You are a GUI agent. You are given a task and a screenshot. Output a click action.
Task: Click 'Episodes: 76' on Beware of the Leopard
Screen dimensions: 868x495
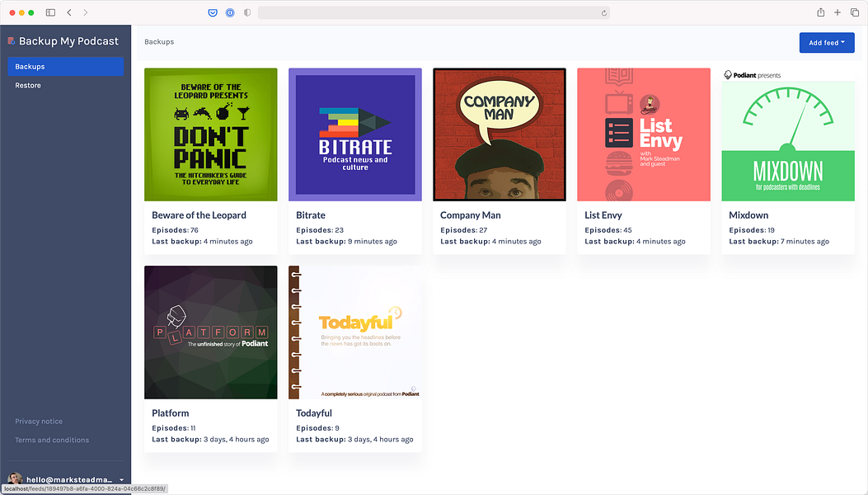(175, 230)
